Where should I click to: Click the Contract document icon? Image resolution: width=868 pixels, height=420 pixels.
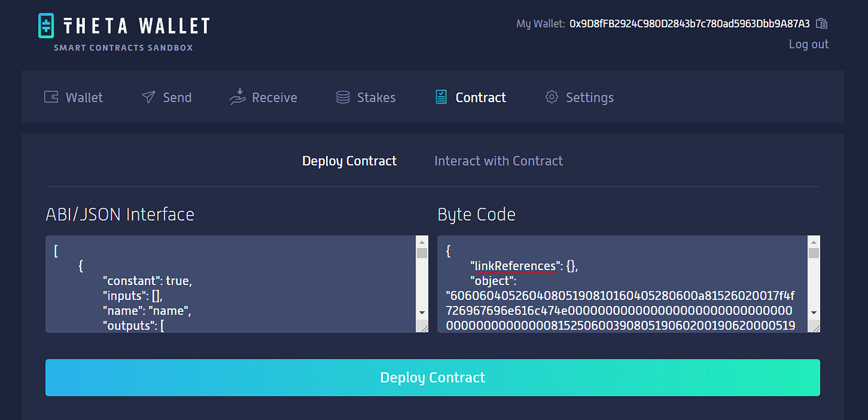click(441, 97)
